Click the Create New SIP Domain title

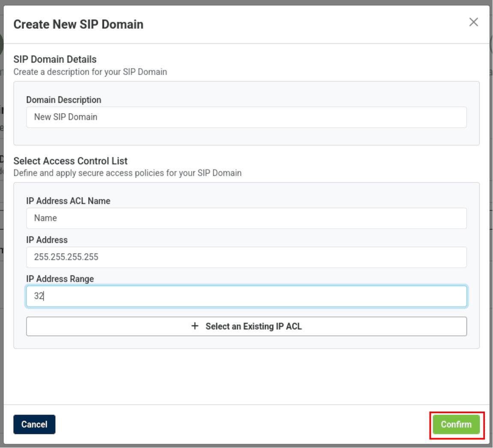78,24
